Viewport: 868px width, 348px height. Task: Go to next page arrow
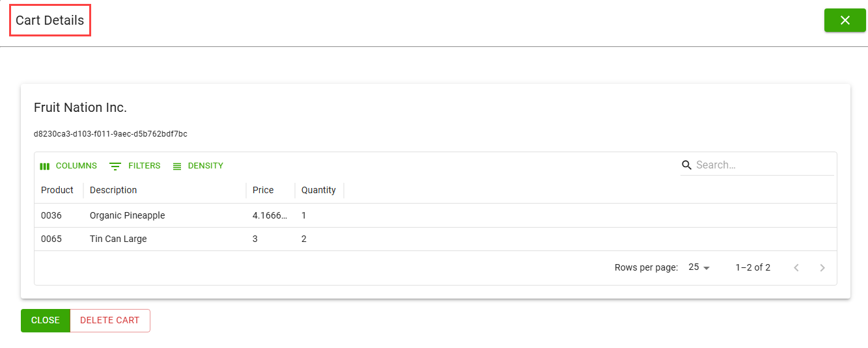[822, 267]
